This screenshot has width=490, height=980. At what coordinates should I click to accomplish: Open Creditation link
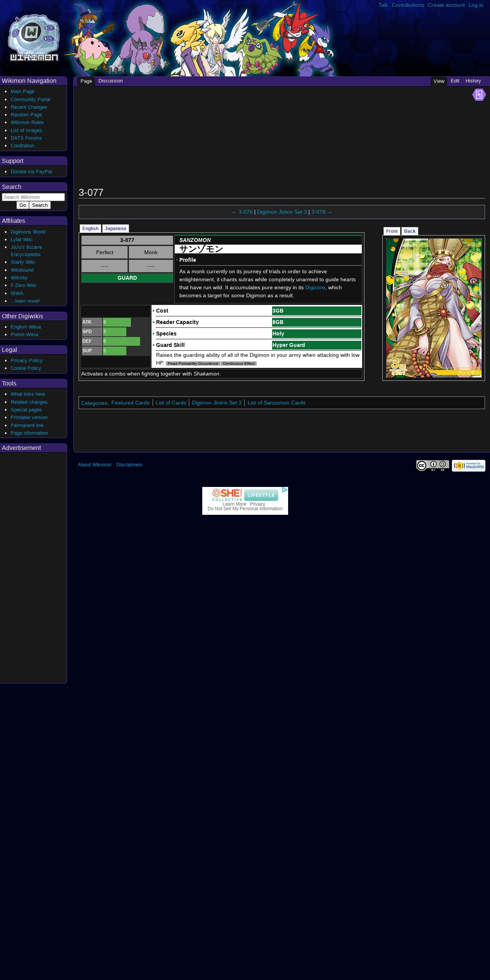[x=23, y=146]
